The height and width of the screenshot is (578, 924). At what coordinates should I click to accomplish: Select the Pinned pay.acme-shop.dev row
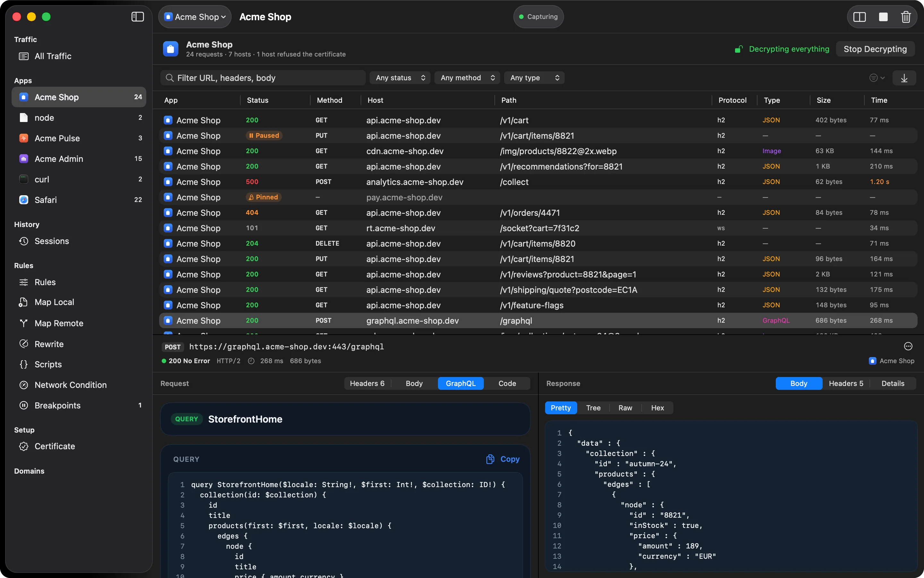(538, 197)
